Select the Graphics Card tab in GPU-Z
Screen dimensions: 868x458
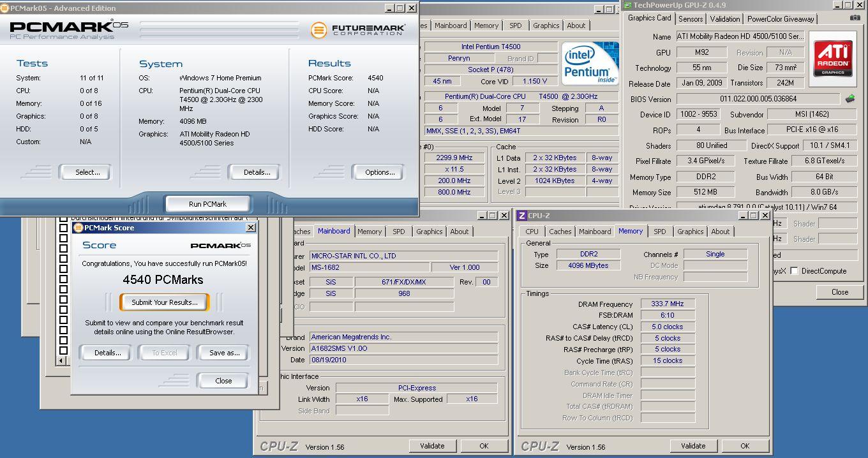(x=649, y=18)
